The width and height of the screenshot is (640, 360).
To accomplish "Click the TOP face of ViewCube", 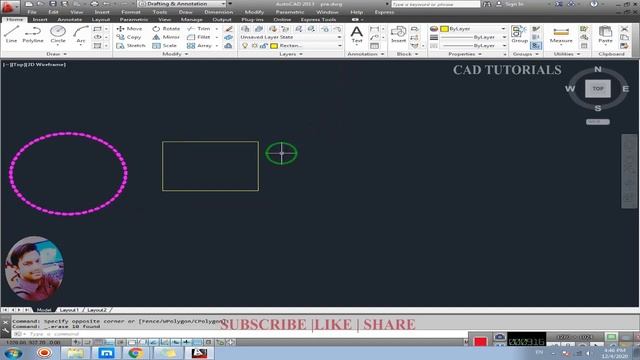I will click(x=598, y=89).
